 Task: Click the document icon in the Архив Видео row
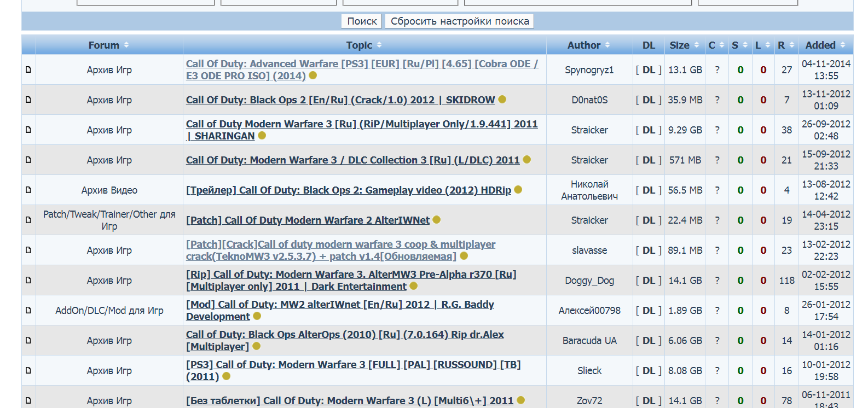(x=28, y=190)
